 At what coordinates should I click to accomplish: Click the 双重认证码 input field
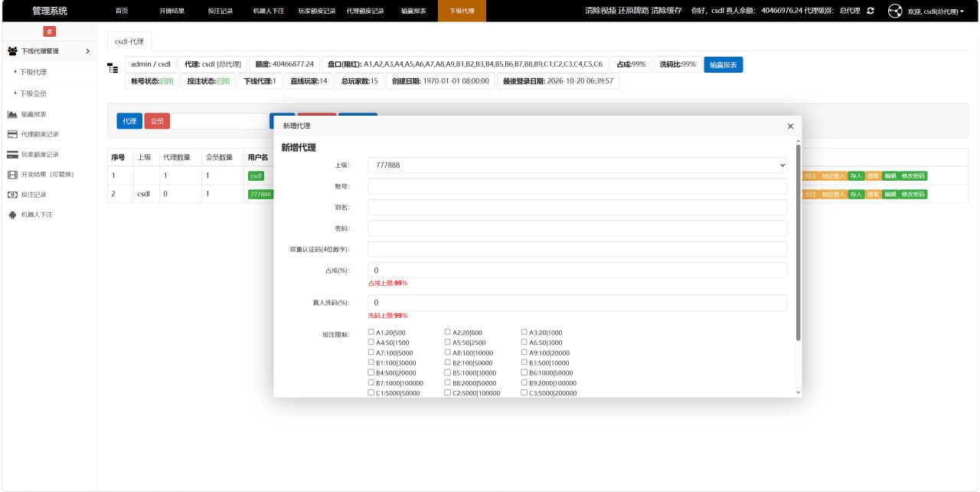click(577, 249)
